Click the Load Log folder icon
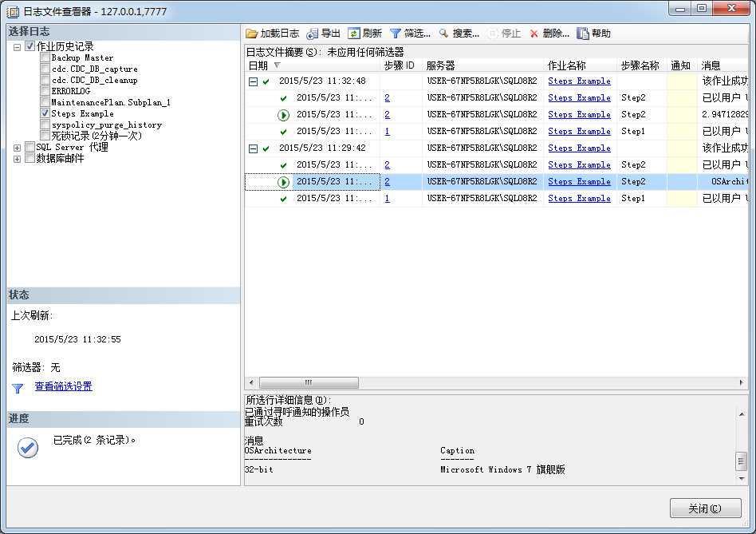 click(x=252, y=34)
